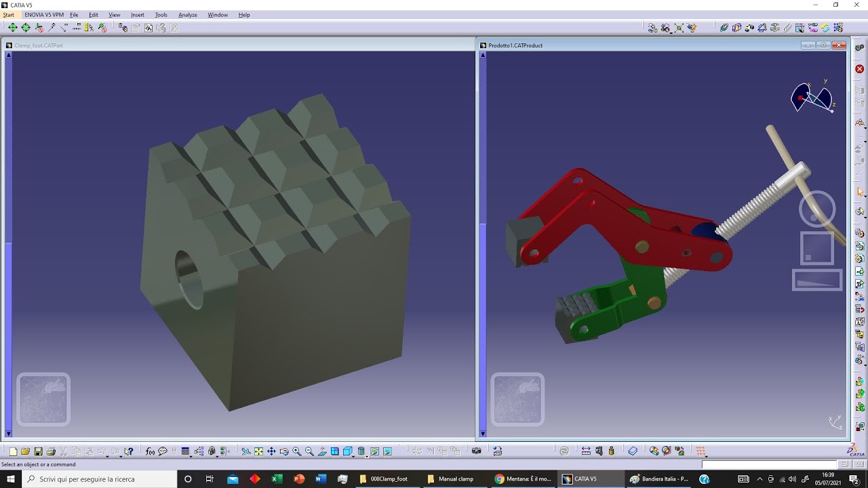Select the Rotate view tool

[284, 451]
